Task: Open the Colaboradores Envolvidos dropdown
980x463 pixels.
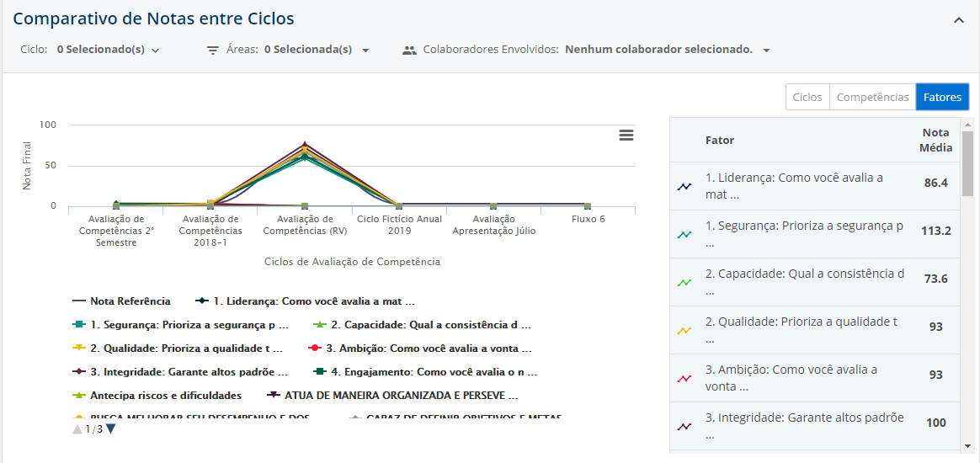Action: pyautogui.click(x=668, y=51)
